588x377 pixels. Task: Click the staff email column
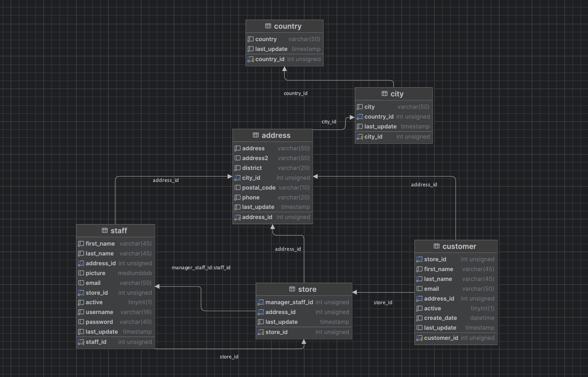[115, 283]
